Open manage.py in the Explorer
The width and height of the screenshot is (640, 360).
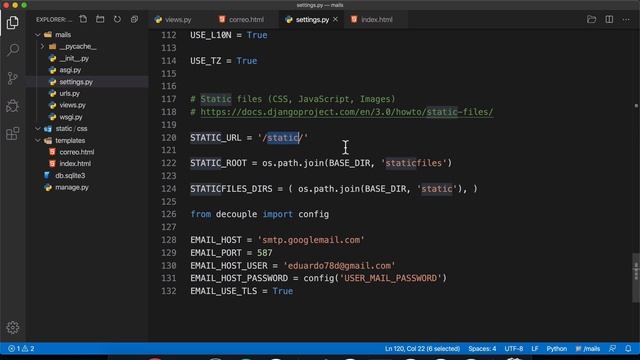[x=72, y=187]
